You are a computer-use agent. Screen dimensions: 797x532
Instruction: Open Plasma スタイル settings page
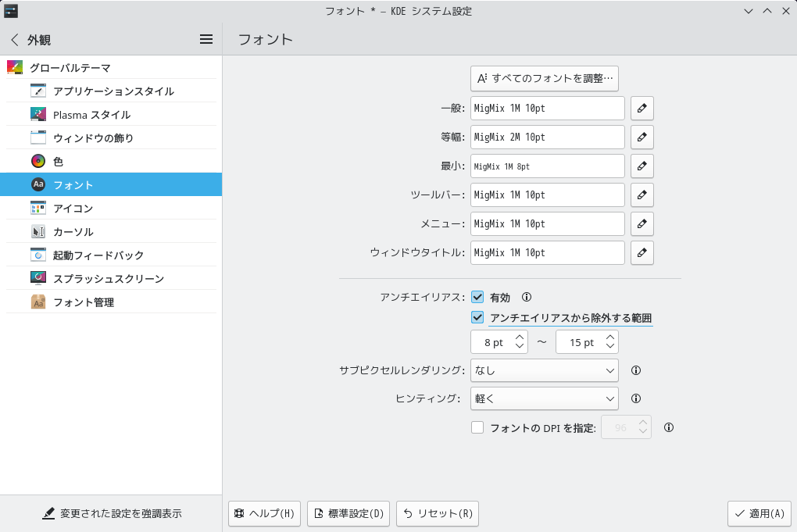pyautogui.click(x=91, y=115)
